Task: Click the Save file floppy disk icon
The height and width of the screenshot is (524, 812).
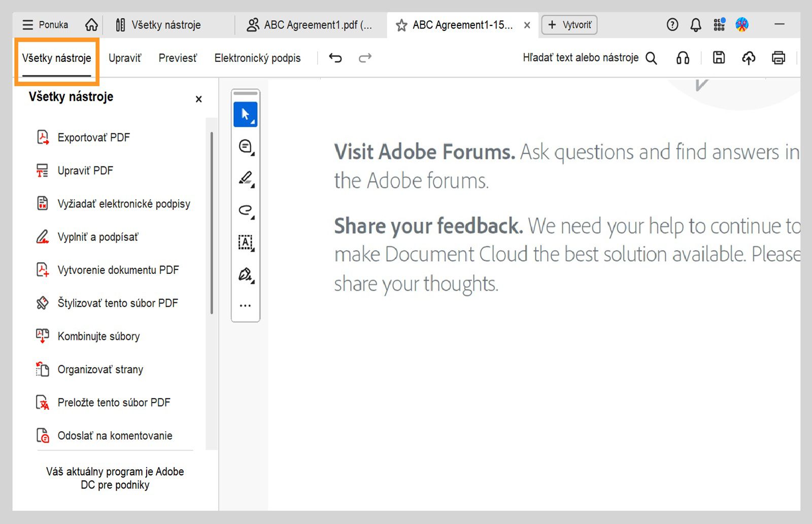Action: (x=718, y=58)
